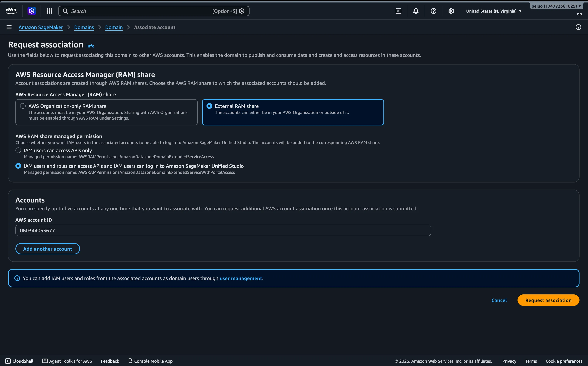
Task: Click the Accounts section heading
Action: (30, 200)
